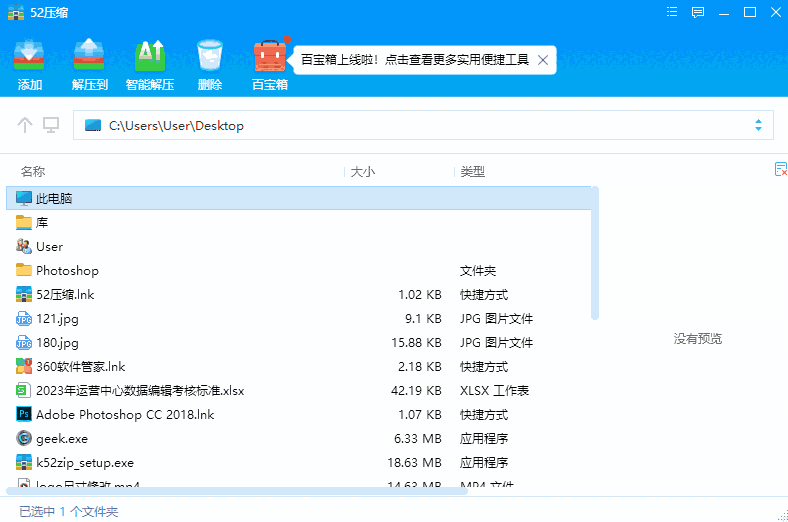Select 2023年运营中心数据编辑考核标准.xlsx file
The height and width of the screenshot is (522, 788).
299,390
